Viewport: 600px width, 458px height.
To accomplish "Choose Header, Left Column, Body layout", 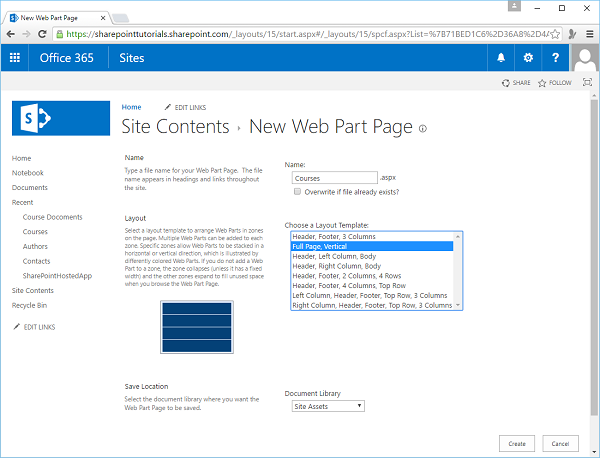I will point(336,257).
